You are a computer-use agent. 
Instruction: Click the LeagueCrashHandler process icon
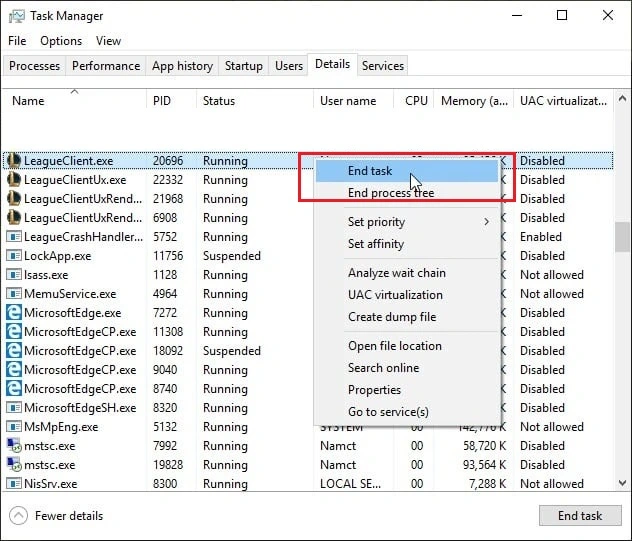[x=14, y=237]
